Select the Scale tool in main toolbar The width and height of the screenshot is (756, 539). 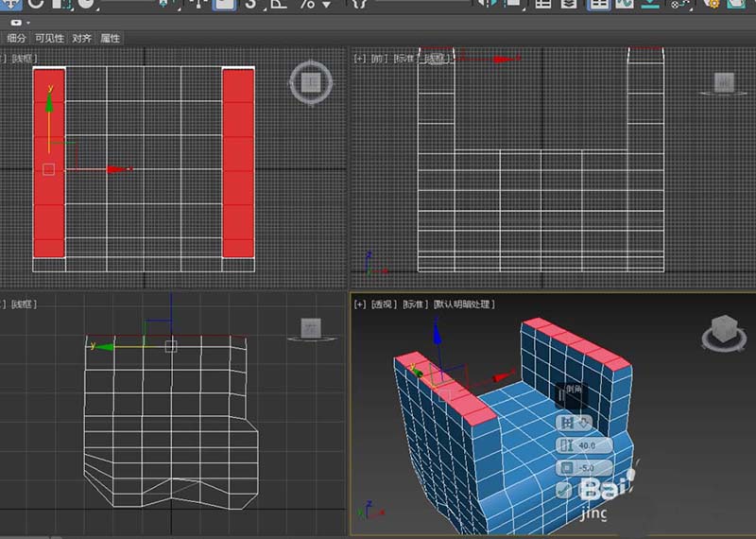61,4
